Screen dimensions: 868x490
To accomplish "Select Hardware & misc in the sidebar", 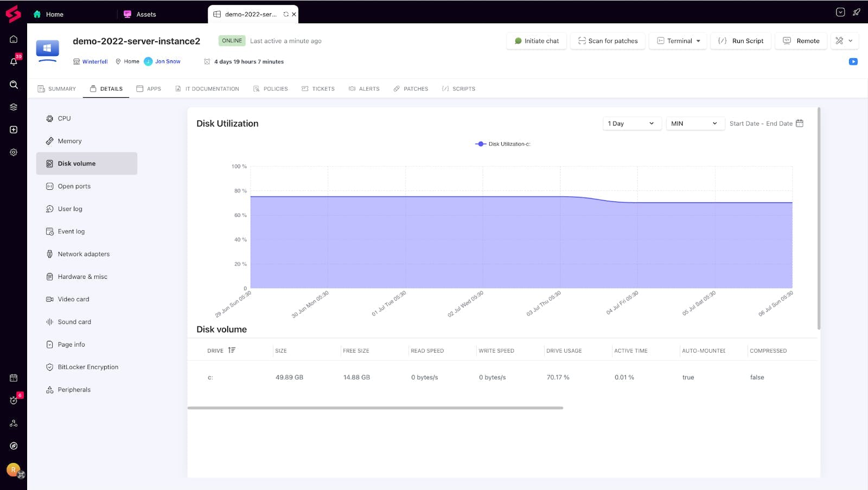I will [x=87, y=277].
